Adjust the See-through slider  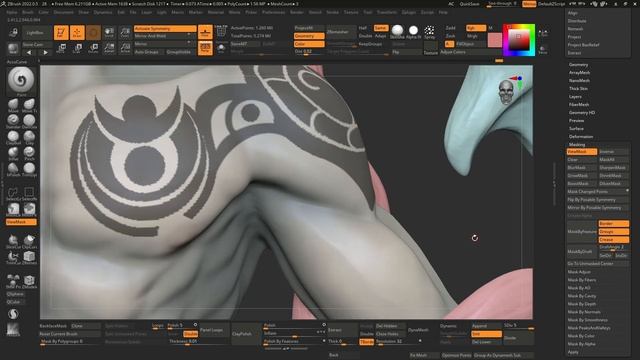(503, 4)
